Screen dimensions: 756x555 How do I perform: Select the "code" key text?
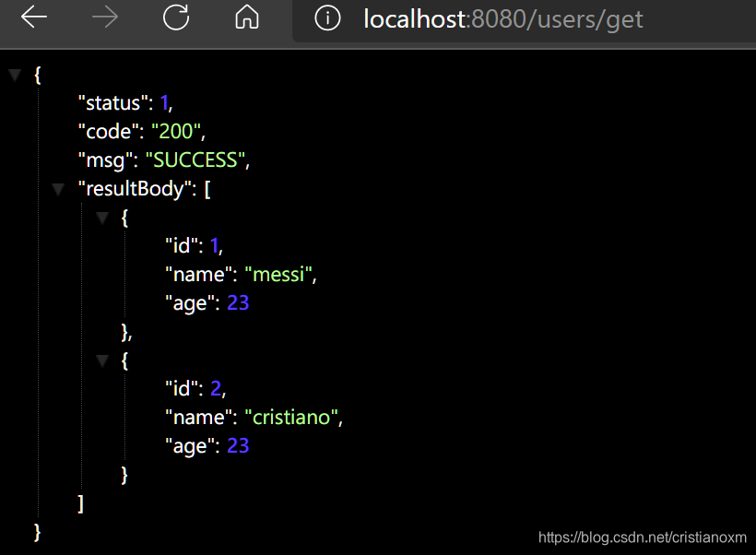pos(108,131)
